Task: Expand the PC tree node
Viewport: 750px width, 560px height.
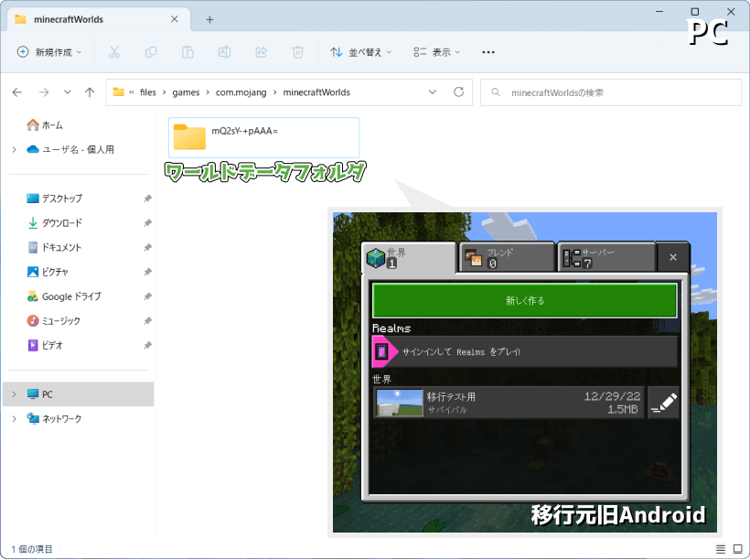Action: coord(15,393)
